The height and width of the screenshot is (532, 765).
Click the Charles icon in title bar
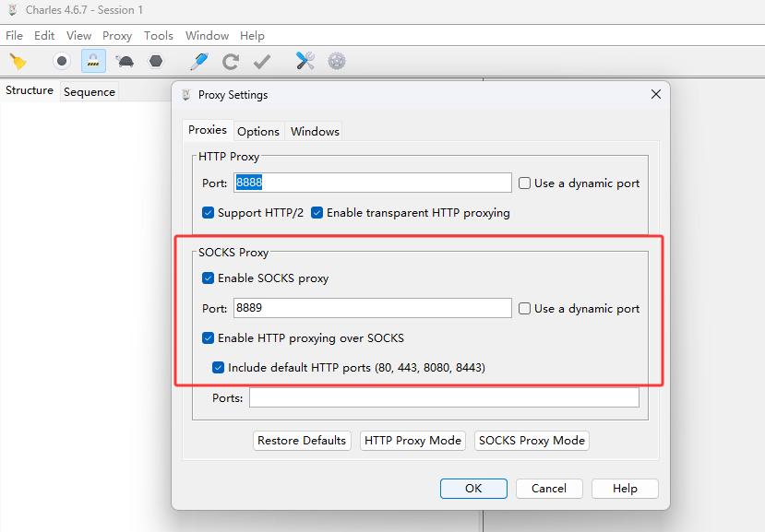click(x=13, y=10)
